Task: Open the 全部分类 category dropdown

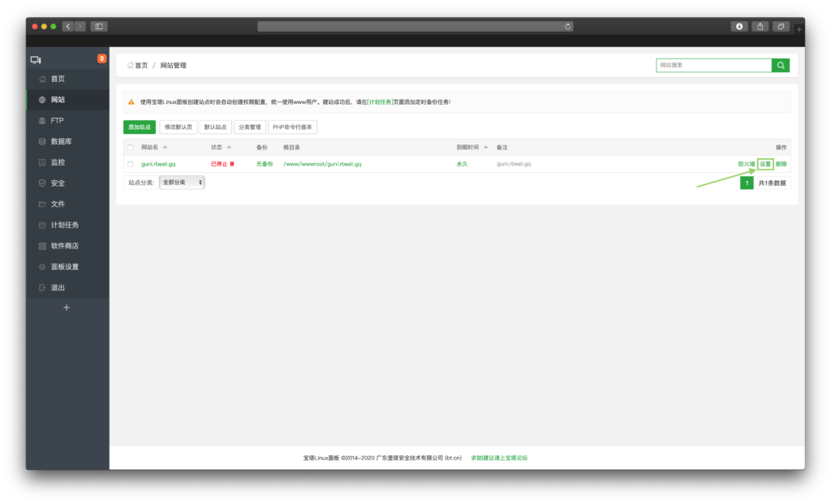Action: (x=182, y=183)
